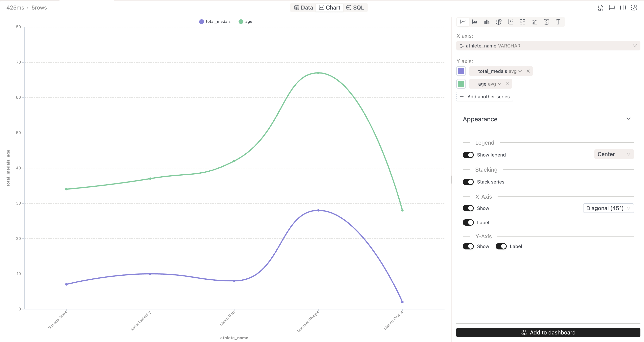The height and width of the screenshot is (342, 644).
Task: Remove the age series with its X
Action: tap(508, 84)
